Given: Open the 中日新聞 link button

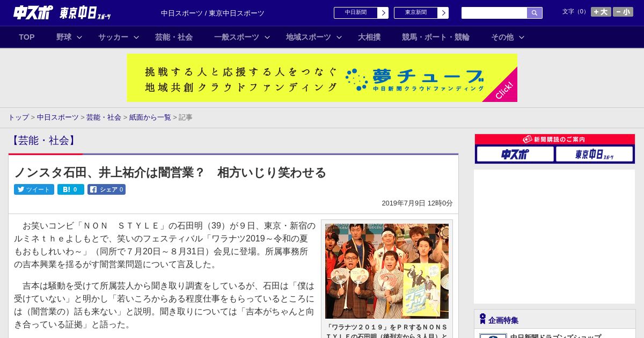Looking at the screenshot, I should [356, 12].
